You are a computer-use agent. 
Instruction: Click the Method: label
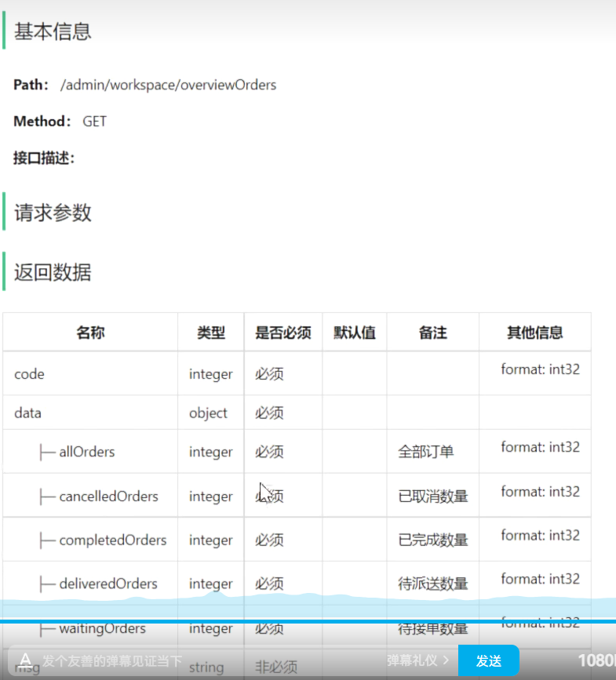[x=42, y=122]
